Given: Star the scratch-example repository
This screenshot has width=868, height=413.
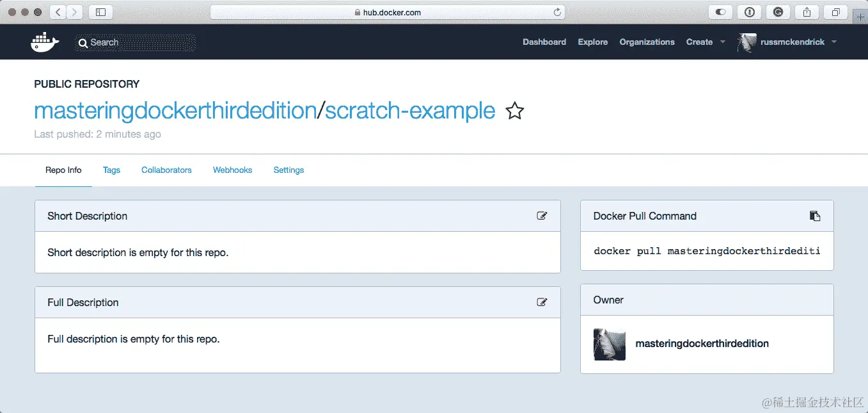Looking at the screenshot, I should point(515,111).
